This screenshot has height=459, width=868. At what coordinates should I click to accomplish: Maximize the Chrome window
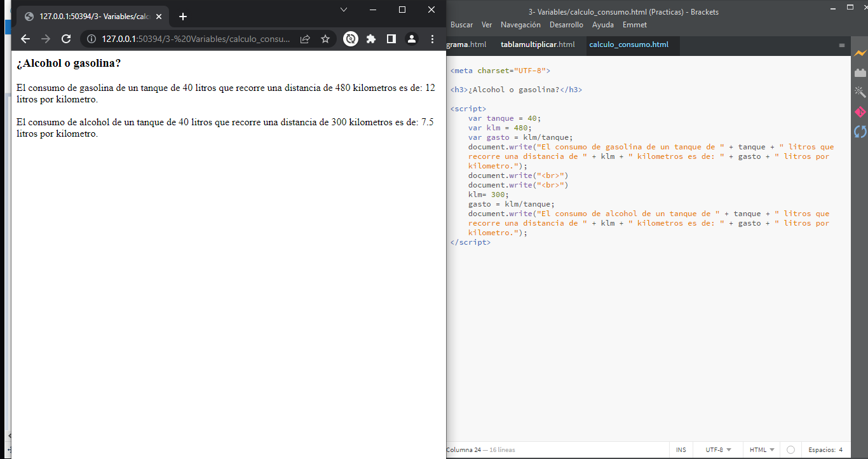click(x=402, y=10)
